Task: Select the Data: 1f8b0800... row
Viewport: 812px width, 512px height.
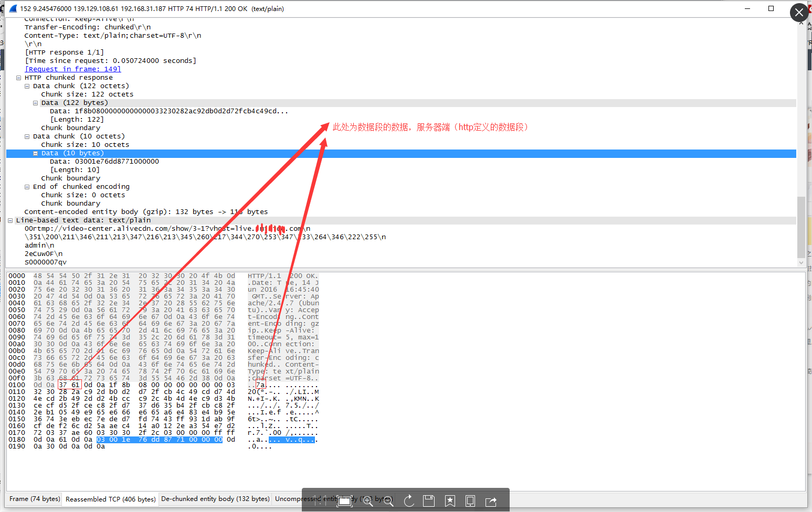Action: tap(169, 111)
